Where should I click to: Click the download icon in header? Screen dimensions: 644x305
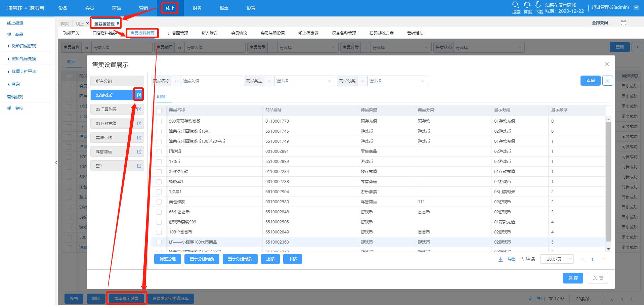point(538,5)
